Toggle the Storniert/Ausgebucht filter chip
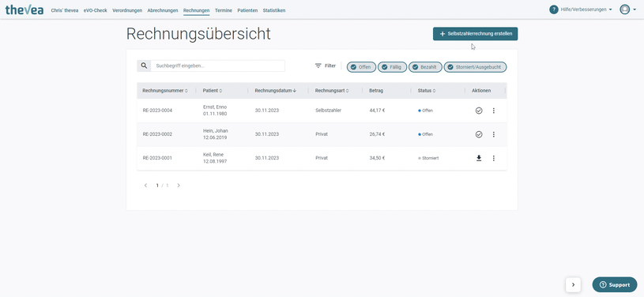The width and height of the screenshot is (644, 297). pos(475,67)
